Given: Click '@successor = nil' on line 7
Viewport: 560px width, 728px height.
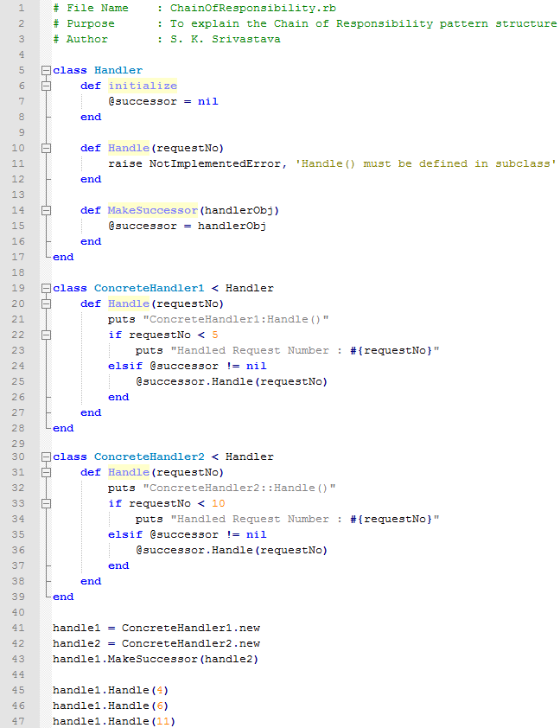Looking at the screenshot, I should click(x=162, y=101).
